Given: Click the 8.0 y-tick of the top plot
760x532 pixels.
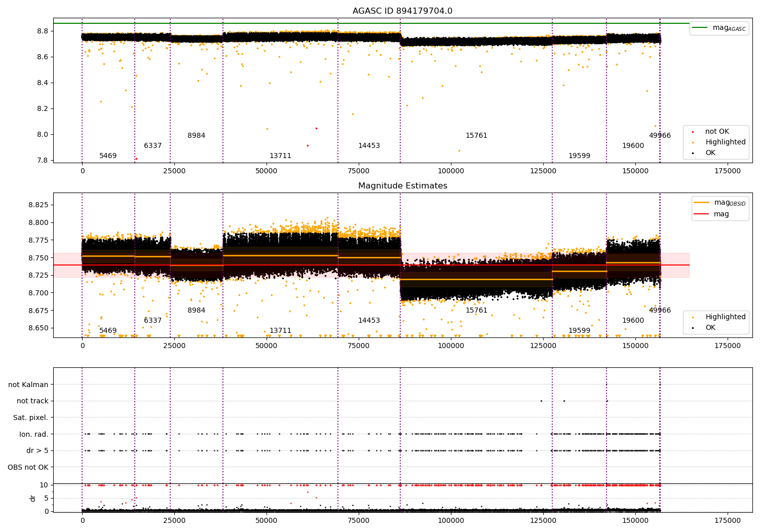Looking at the screenshot, I should pyautogui.click(x=43, y=135).
